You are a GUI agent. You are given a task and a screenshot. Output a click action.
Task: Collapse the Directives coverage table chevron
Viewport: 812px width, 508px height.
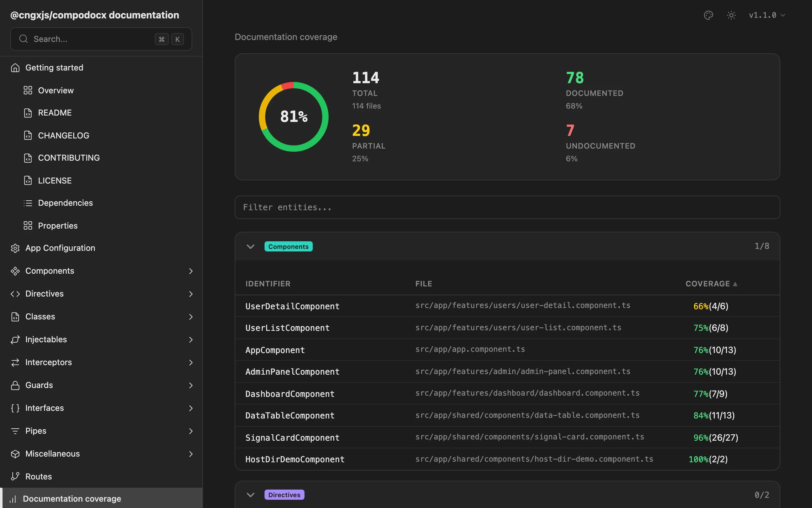[x=250, y=495]
